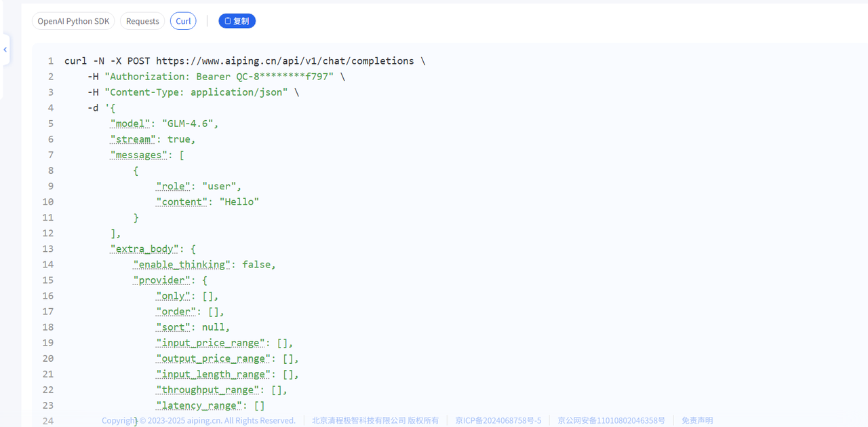The image size is (868, 427).
Task: Open the Curl code example tab
Action: (x=183, y=21)
